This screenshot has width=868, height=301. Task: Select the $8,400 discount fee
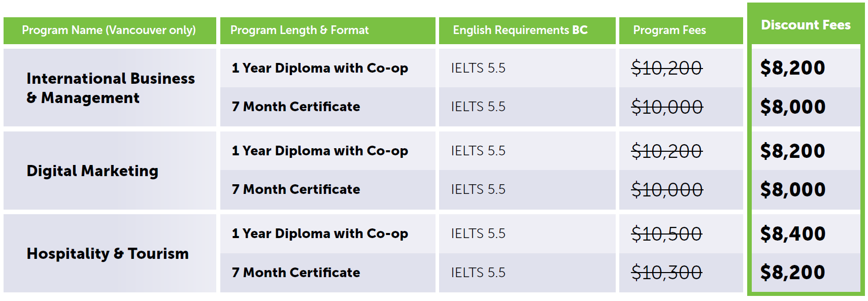pos(792,234)
